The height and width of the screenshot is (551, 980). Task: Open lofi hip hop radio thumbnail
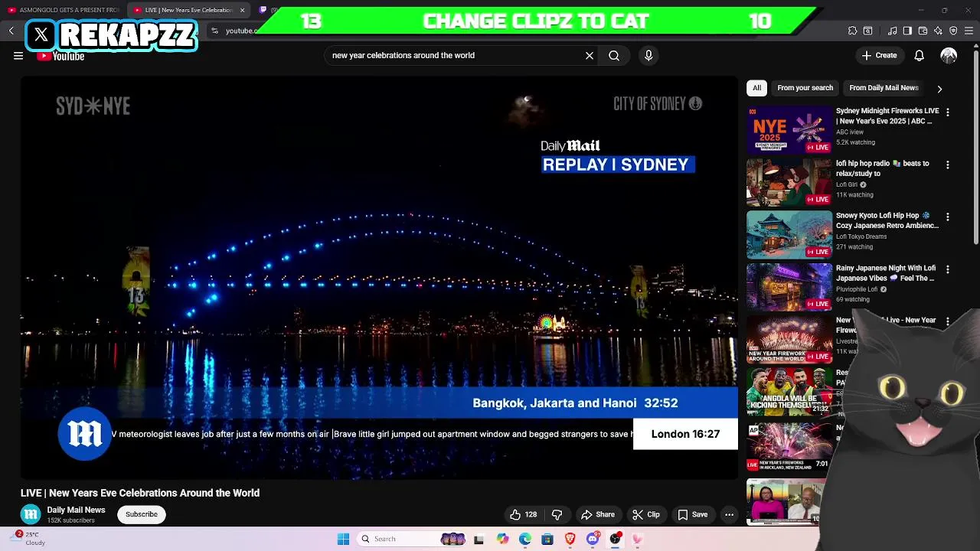(x=789, y=182)
